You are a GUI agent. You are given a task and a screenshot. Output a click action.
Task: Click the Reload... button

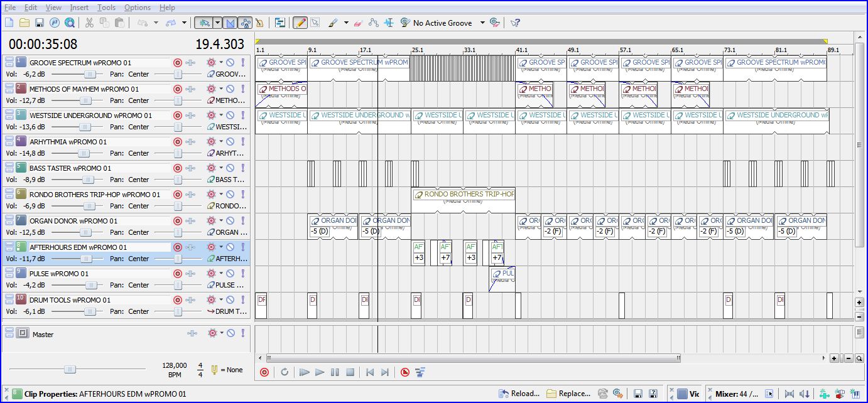[x=519, y=394]
